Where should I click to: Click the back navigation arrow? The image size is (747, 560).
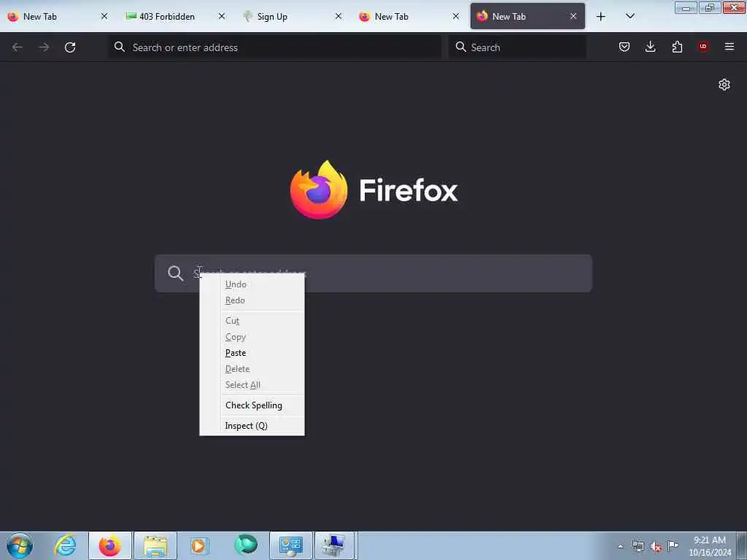(18, 47)
